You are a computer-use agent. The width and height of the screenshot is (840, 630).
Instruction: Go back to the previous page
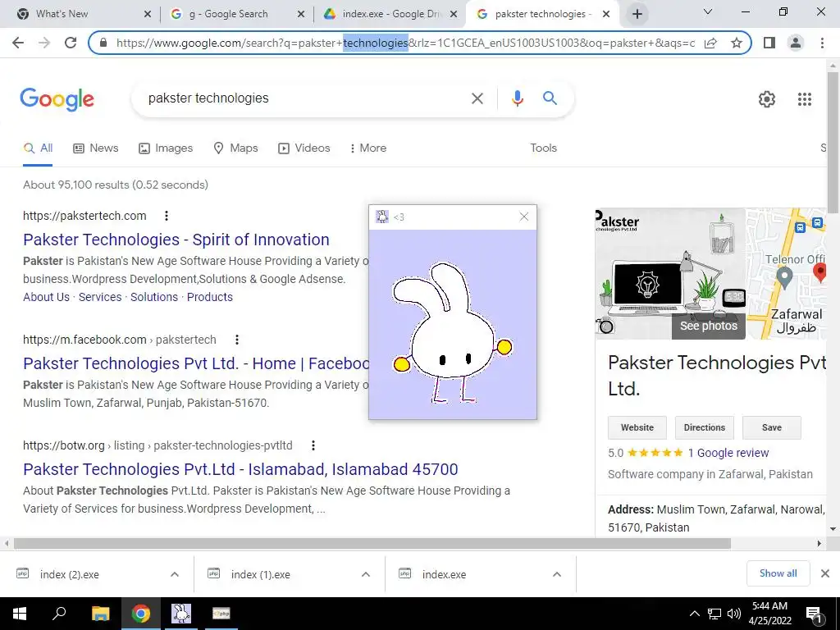[18, 43]
